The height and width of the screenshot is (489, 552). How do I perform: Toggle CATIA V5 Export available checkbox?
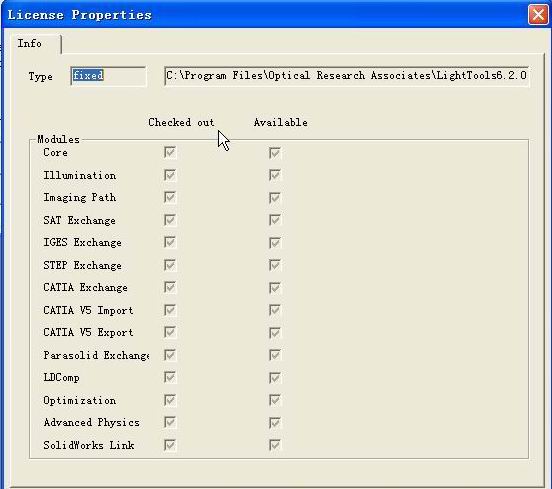[275, 333]
